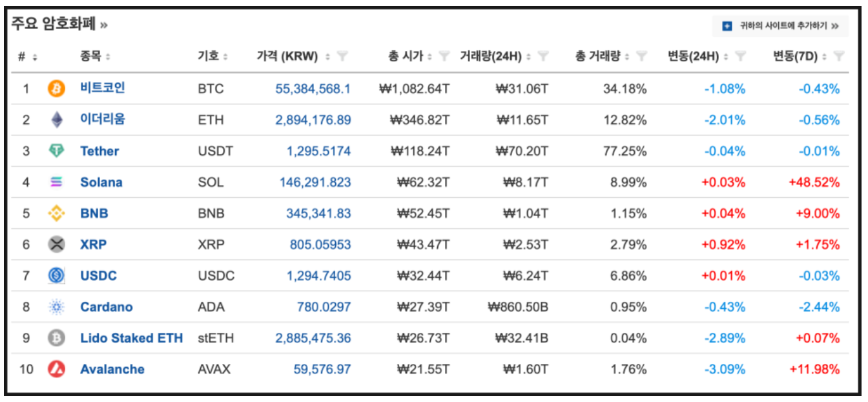868x402 pixels.
Task: Click the XRP logo icon
Action: click(57, 244)
